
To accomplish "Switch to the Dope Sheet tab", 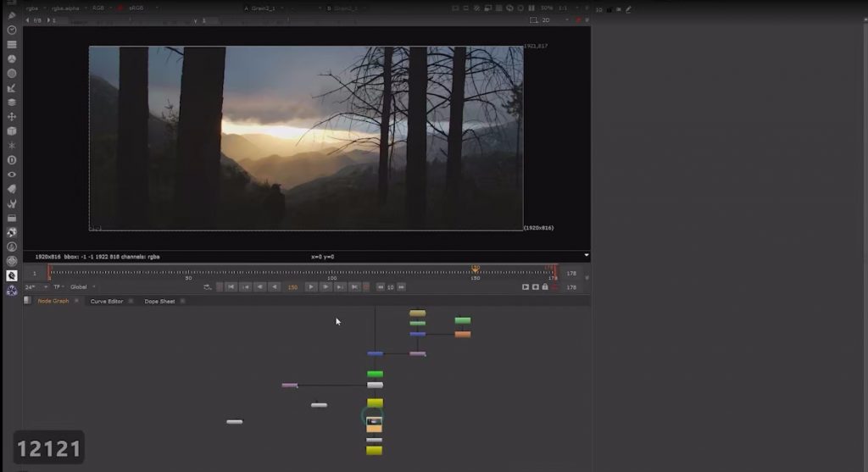I will coord(159,302).
